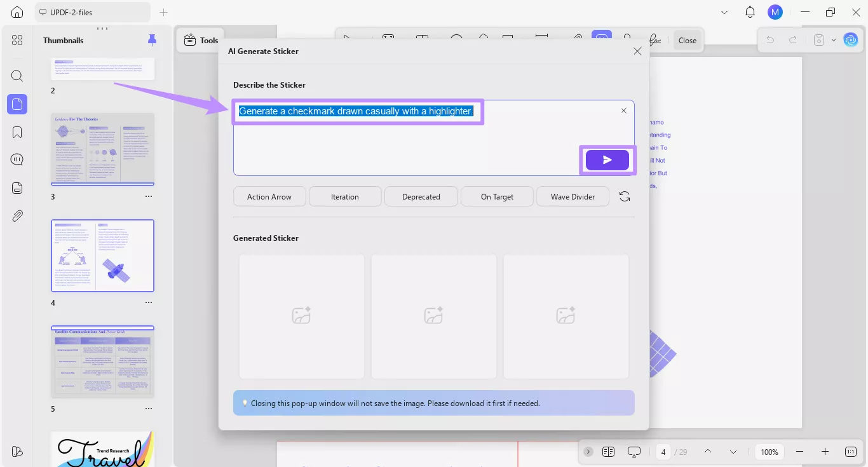This screenshot has height=467, width=868.
Task: Select page 4 thumbnail
Action: point(103,255)
